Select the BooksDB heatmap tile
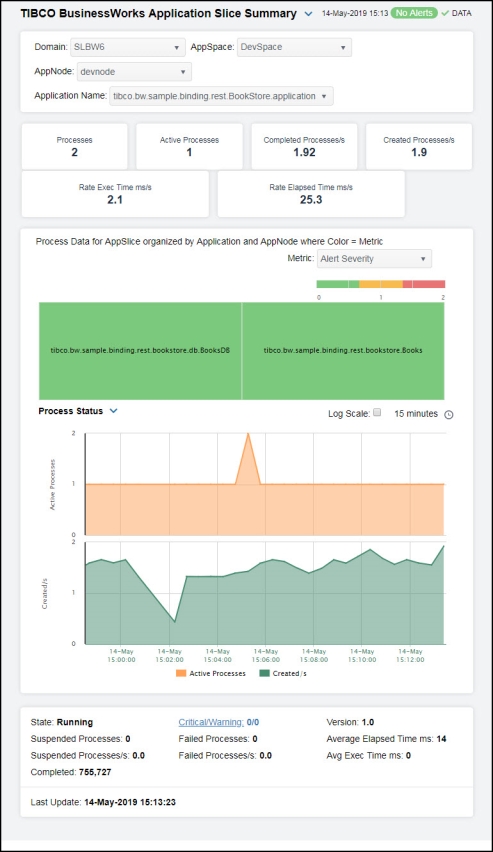The height and width of the screenshot is (852, 493). (x=140, y=351)
